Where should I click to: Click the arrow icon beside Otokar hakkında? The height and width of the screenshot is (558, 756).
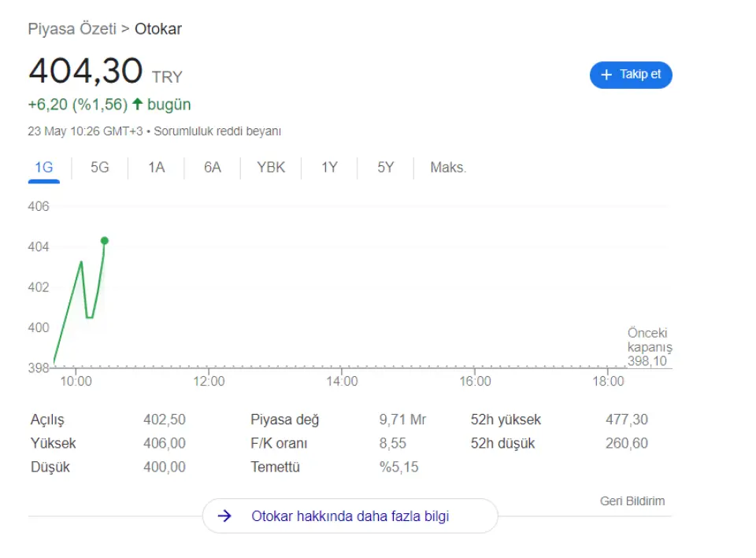(224, 516)
